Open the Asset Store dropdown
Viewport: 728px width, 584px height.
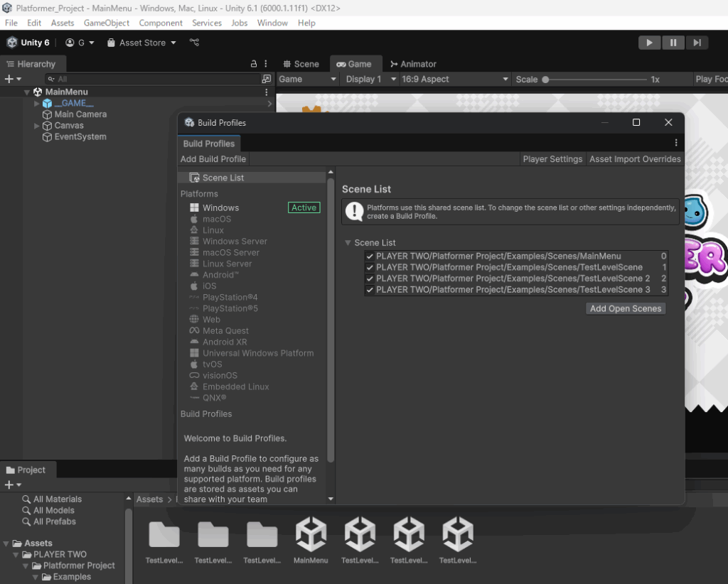tap(141, 43)
